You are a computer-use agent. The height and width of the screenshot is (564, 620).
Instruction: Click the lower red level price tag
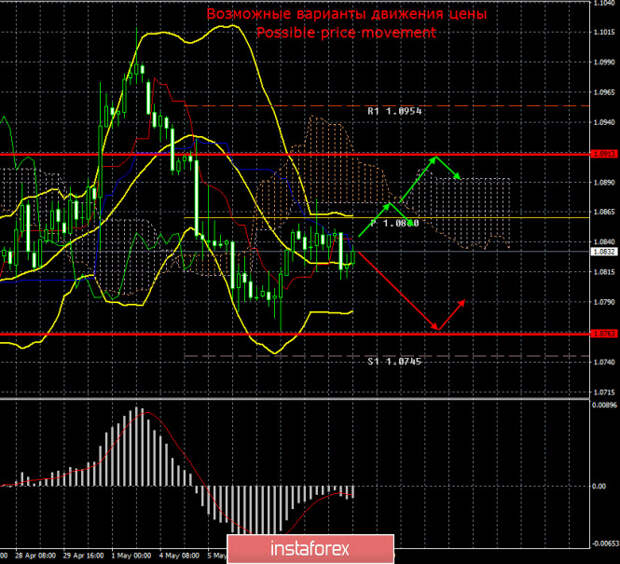(603, 334)
